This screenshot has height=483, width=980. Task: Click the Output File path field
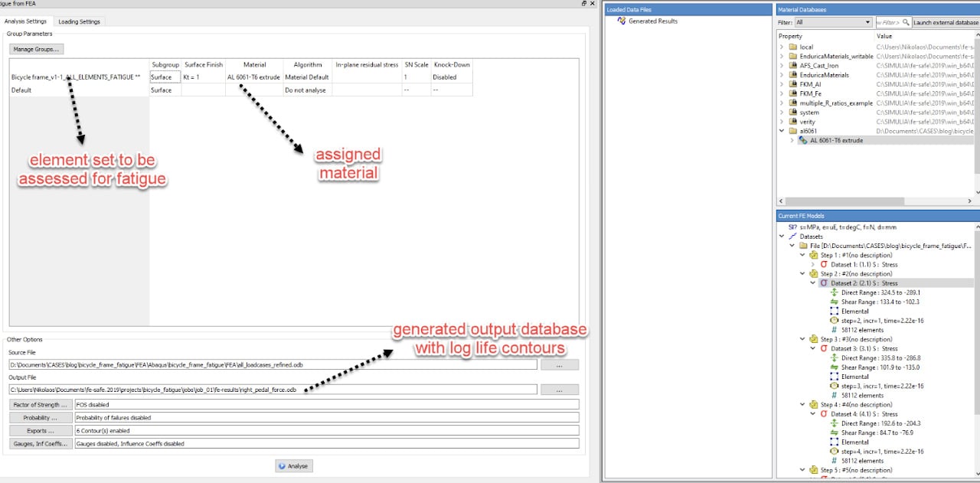point(273,390)
